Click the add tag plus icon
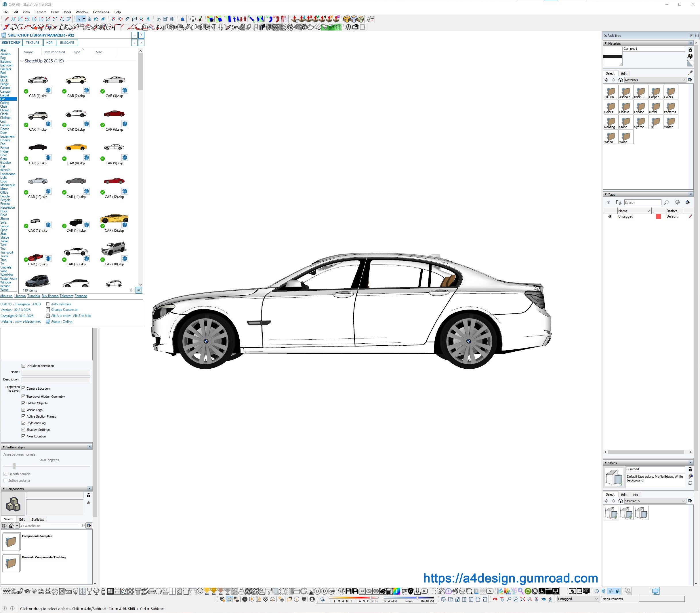 pyautogui.click(x=608, y=203)
